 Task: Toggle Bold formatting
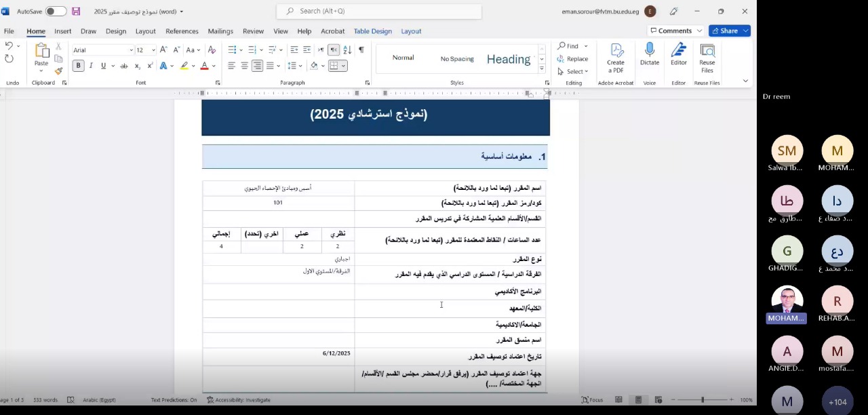79,66
